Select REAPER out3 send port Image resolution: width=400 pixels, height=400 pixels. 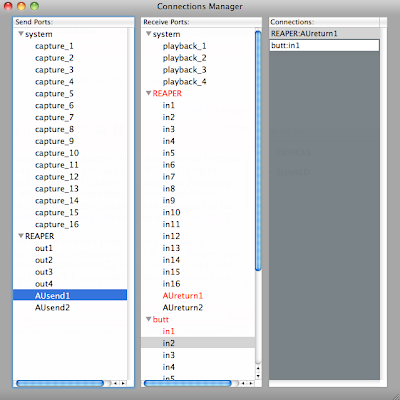pyautogui.click(x=44, y=272)
